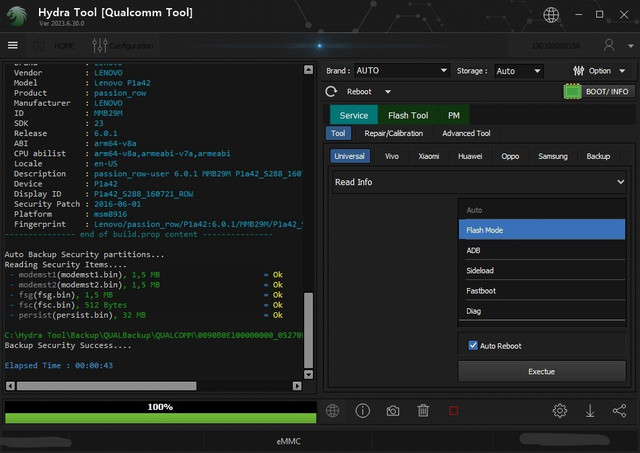Click the persist(persist.bin) log line
Screen dimensions: 640x453
[146, 315]
